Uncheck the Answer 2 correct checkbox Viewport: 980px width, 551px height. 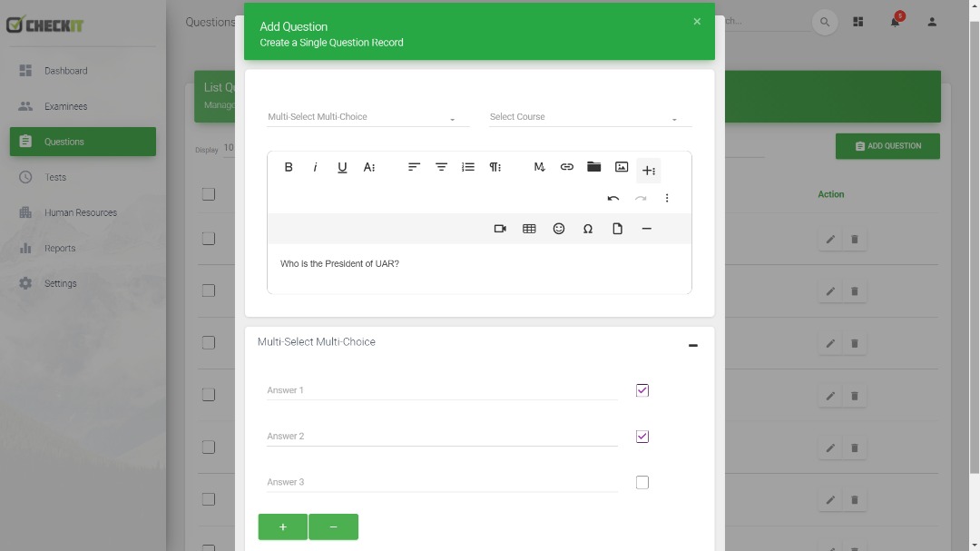coord(642,437)
